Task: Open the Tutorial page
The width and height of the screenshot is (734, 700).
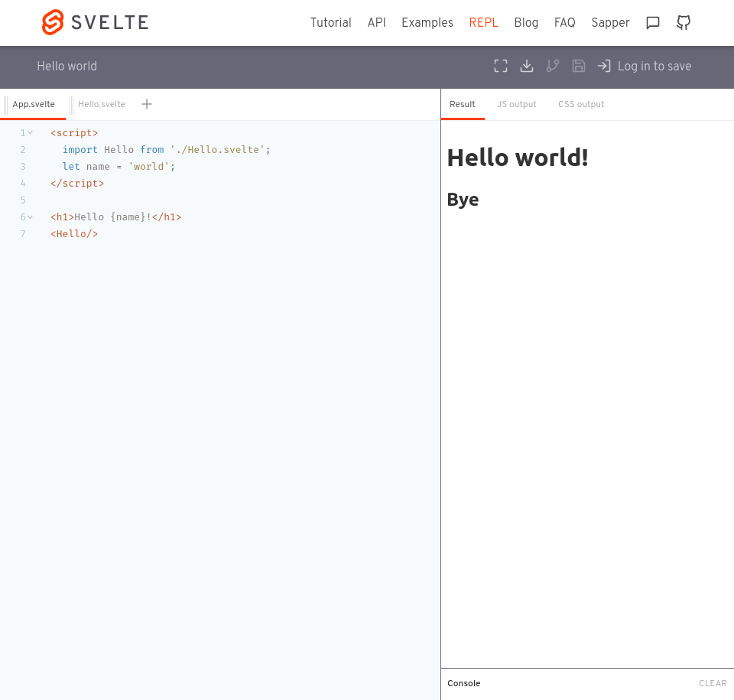Action: point(330,22)
